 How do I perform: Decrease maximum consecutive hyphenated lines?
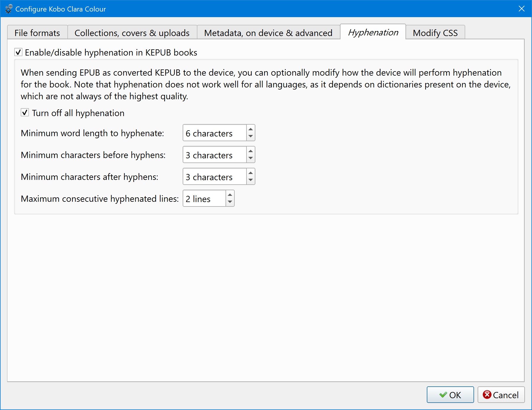[x=230, y=202]
